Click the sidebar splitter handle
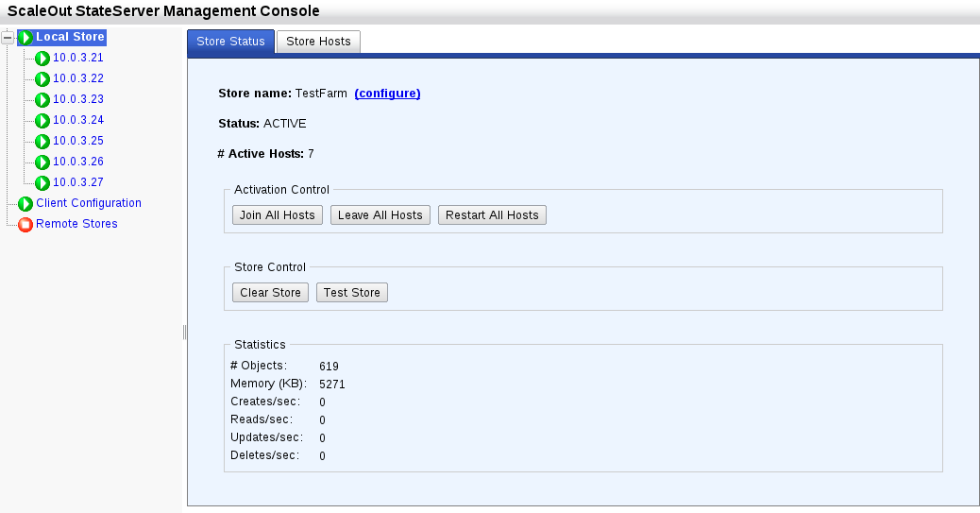Viewport: 980px width, 513px height. tap(184, 333)
